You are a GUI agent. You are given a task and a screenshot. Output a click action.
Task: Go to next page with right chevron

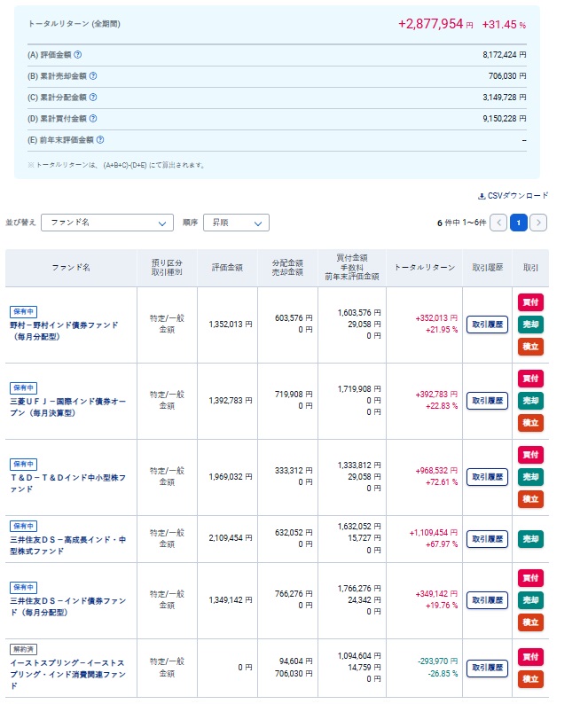[538, 223]
